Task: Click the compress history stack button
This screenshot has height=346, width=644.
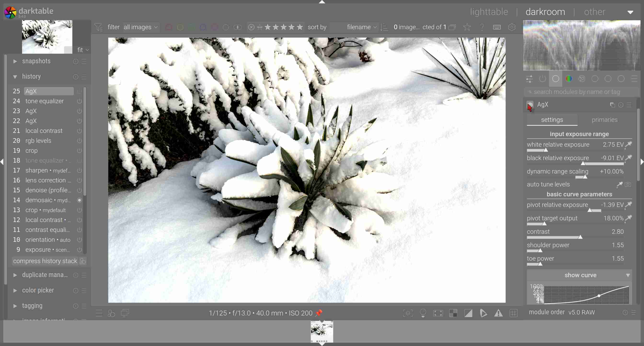Action: [45, 261]
